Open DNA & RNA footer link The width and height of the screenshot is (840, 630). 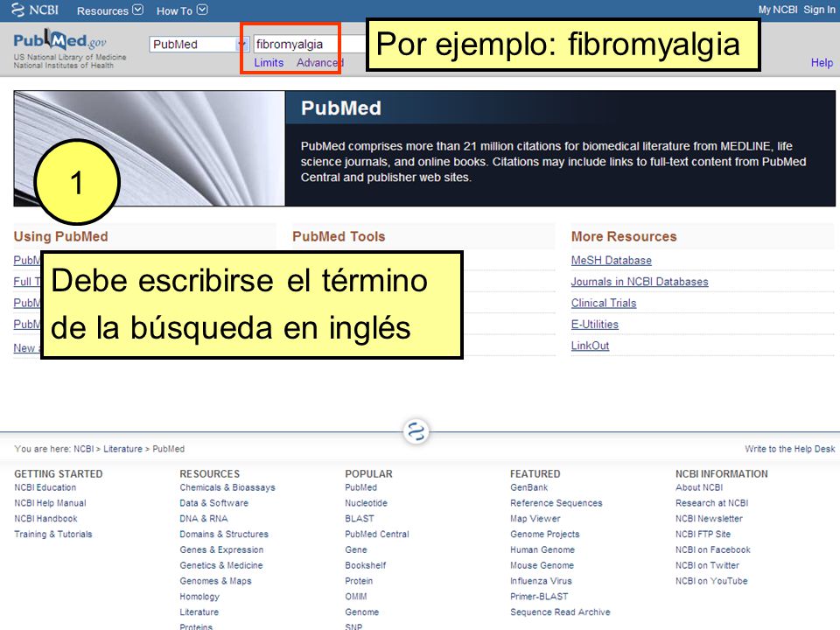click(x=204, y=519)
